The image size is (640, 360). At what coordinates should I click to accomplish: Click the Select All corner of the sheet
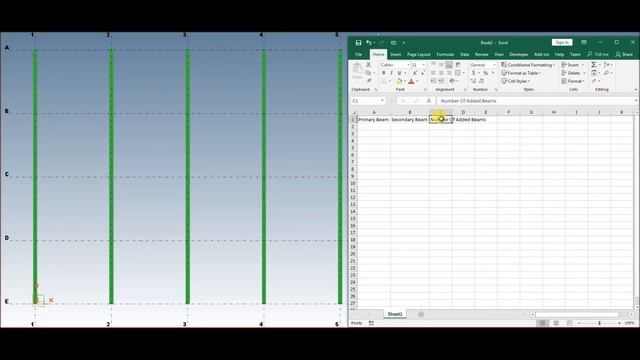tap(353, 112)
